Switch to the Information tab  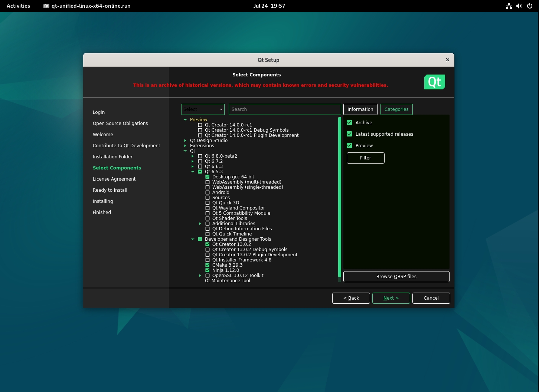point(360,109)
